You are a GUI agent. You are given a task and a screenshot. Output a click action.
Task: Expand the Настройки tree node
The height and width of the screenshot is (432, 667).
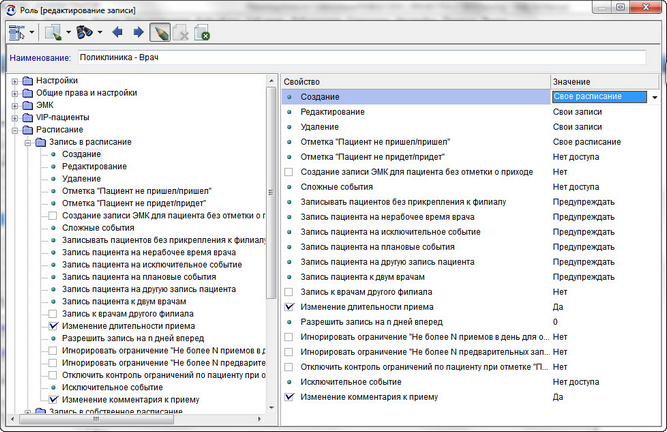[x=15, y=81]
